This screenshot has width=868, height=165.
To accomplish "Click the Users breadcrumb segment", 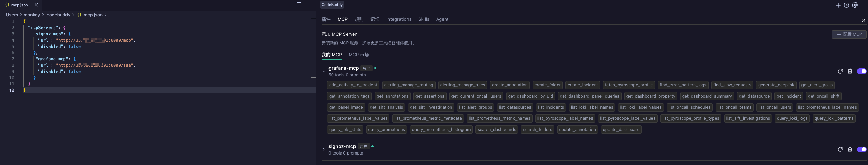I will [x=12, y=15].
